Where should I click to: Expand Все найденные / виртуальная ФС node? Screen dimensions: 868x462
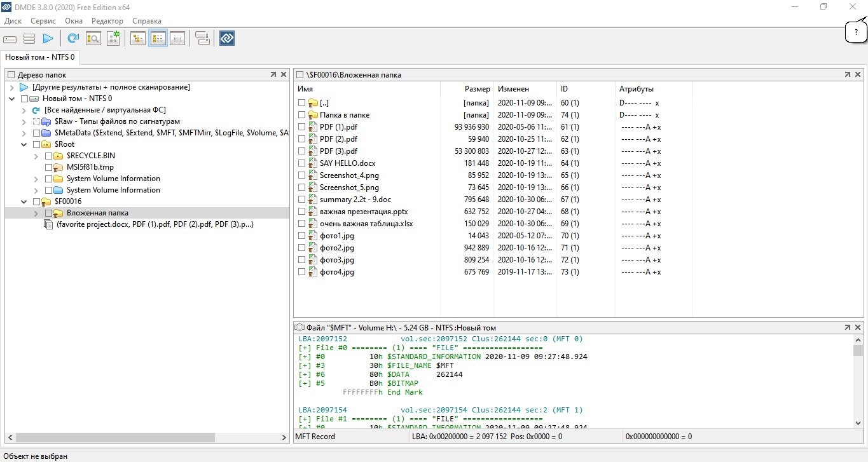[24, 110]
